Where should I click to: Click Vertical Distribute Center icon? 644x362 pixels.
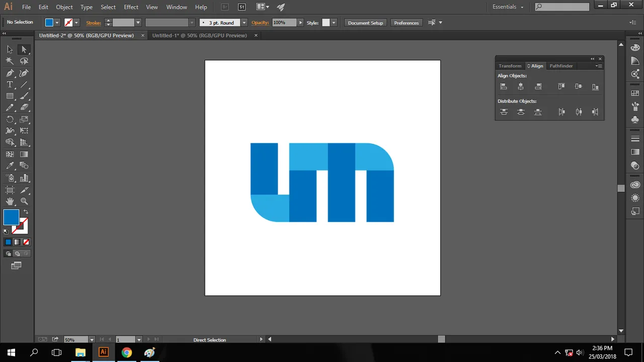click(521, 112)
